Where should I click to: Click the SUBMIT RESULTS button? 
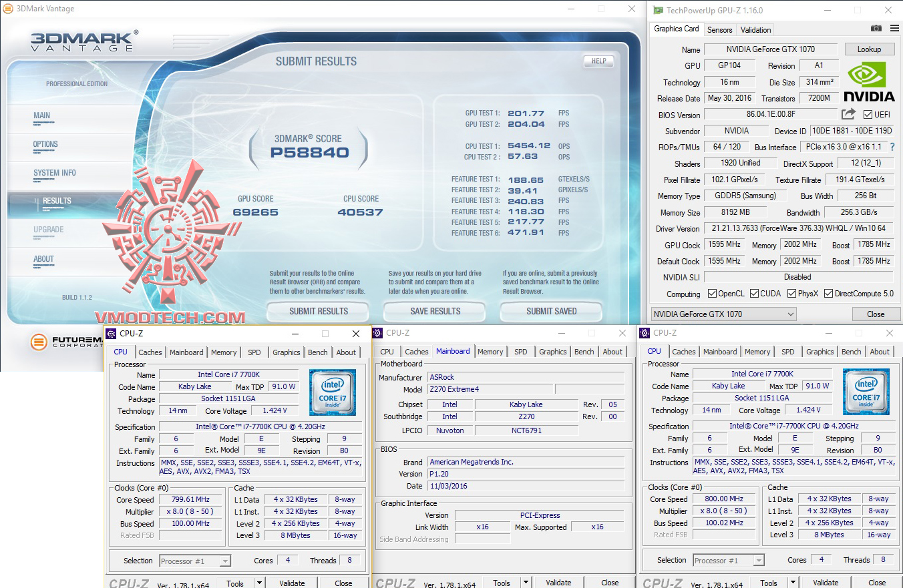click(317, 311)
